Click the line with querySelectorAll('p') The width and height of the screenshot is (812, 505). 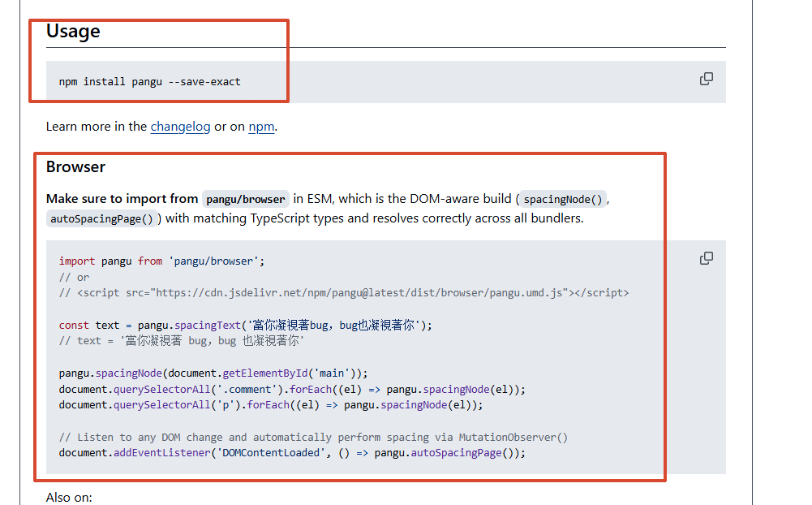(271, 405)
